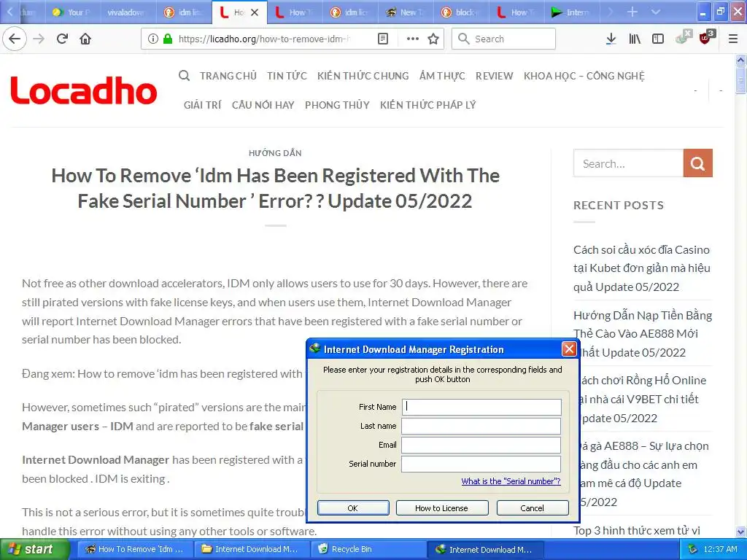747x560 pixels.
Task: Click the uBlock shield extension icon
Action: click(x=706, y=37)
